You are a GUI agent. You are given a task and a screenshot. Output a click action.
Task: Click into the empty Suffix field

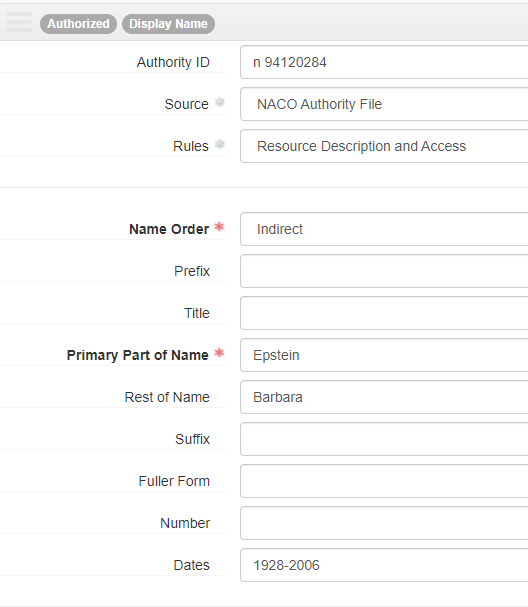384,439
